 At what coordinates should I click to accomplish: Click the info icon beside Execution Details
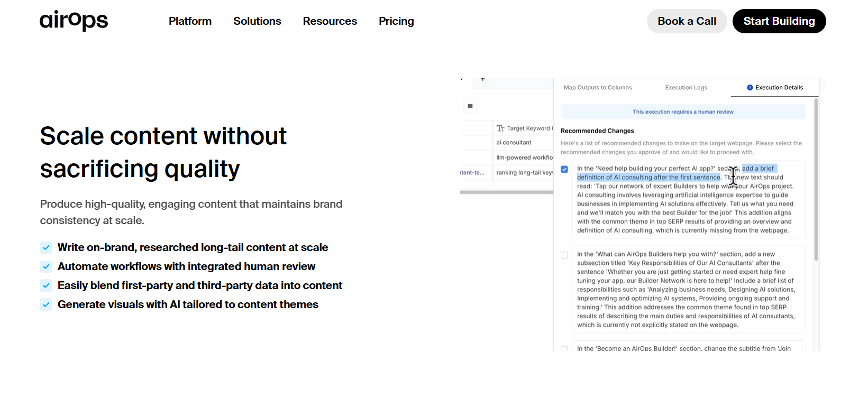click(x=750, y=88)
